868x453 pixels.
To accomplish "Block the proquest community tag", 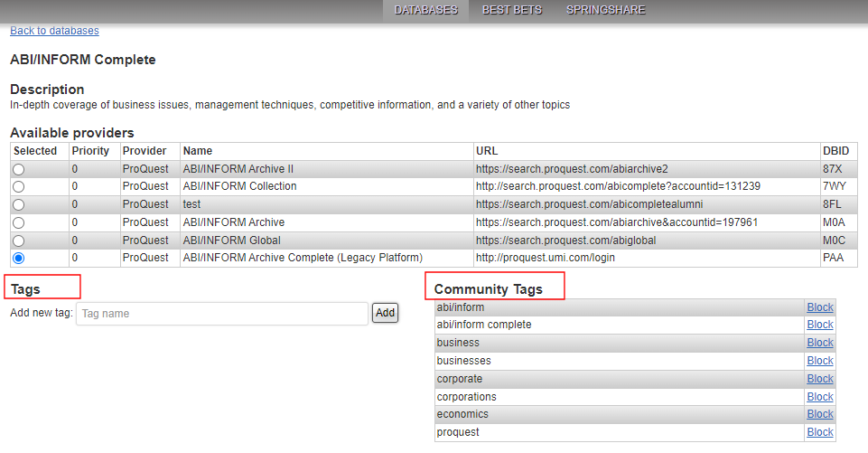I will [820, 432].
